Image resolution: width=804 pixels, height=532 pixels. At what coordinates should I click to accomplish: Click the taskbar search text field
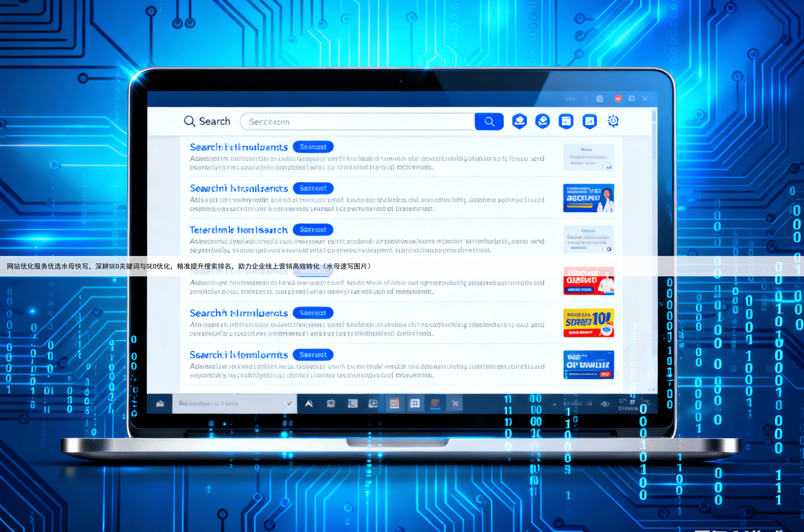[x=228, y=404]
